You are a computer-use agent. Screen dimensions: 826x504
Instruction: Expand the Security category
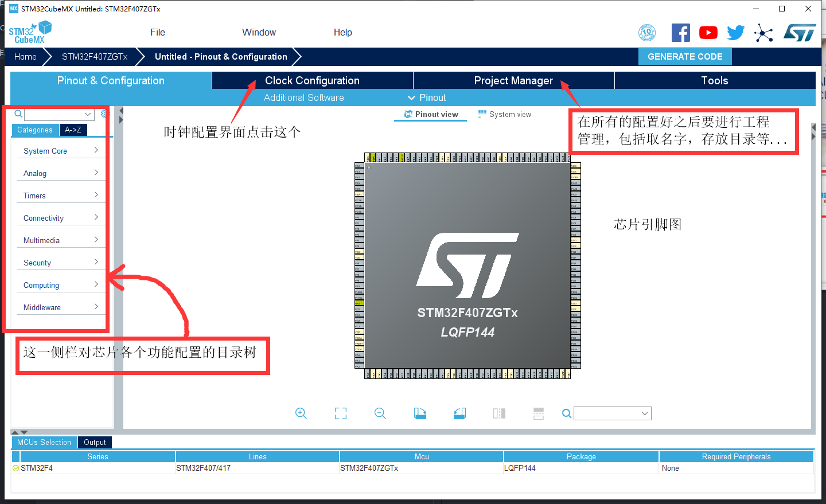61,263
